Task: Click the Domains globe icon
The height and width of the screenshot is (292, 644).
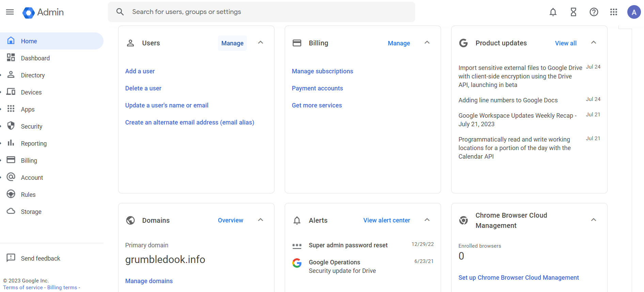Action: point(130,220)
